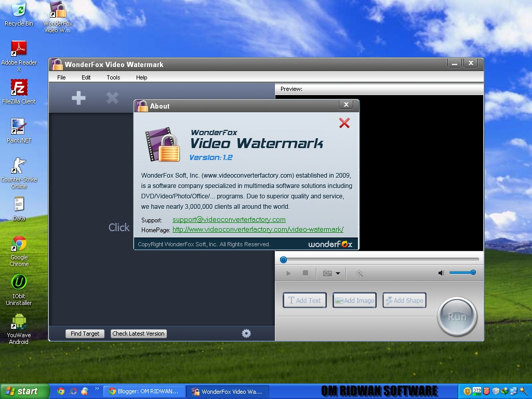
Task: Expand the snapshot dropdown arrow
Action: (338, 273)
